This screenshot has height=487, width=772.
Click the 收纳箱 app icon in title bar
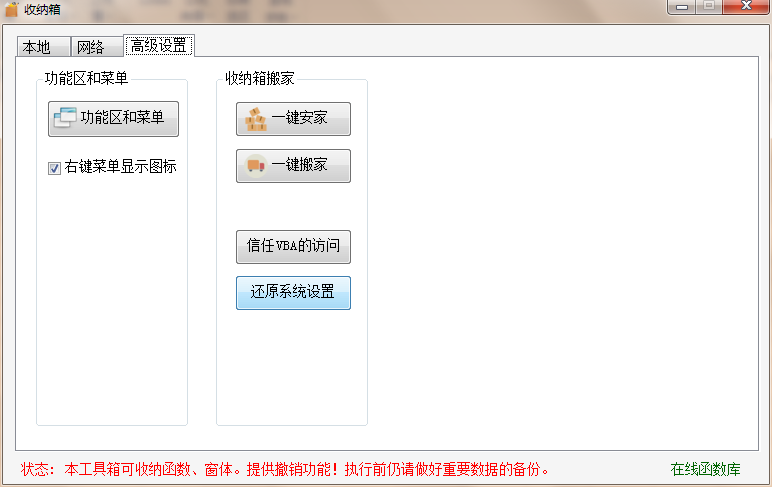[x=11, y=10]
